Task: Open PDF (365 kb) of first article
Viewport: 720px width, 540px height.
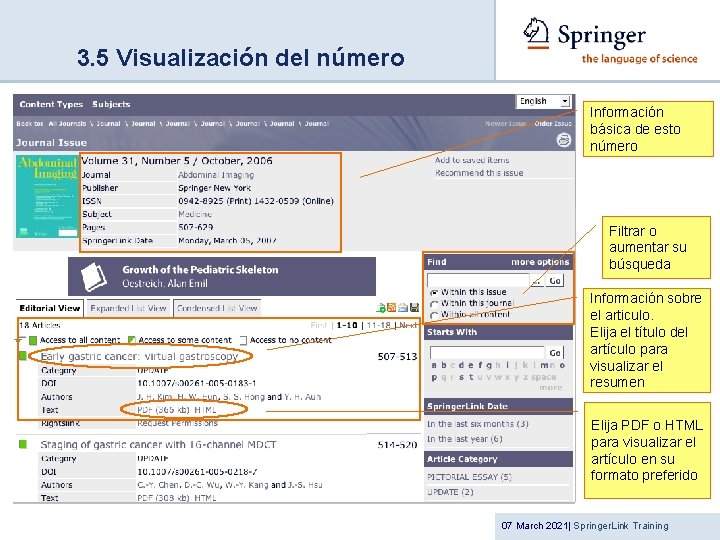Action: (163, 410)
